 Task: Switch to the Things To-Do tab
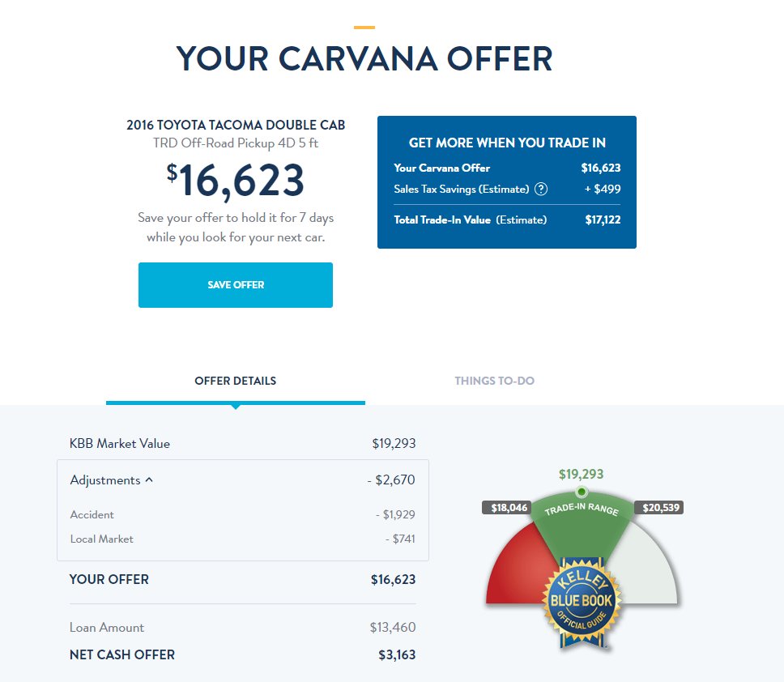coord(495,381)
